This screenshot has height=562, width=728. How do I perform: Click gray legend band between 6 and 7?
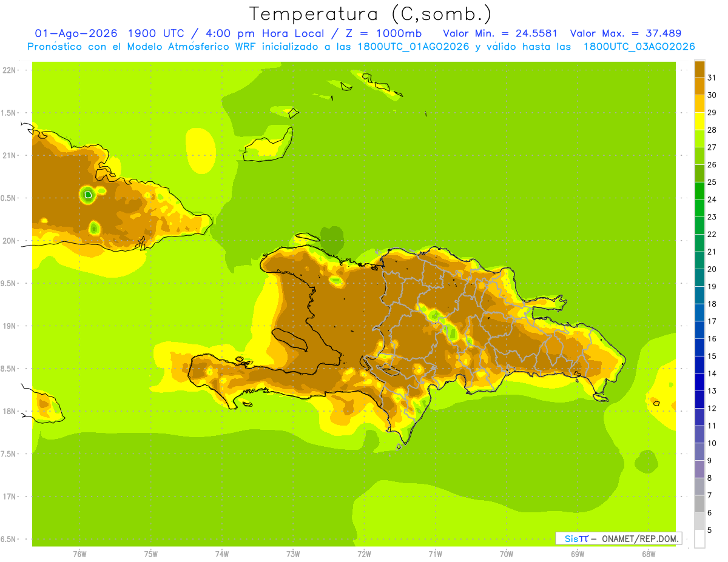[x=699, y=504]
